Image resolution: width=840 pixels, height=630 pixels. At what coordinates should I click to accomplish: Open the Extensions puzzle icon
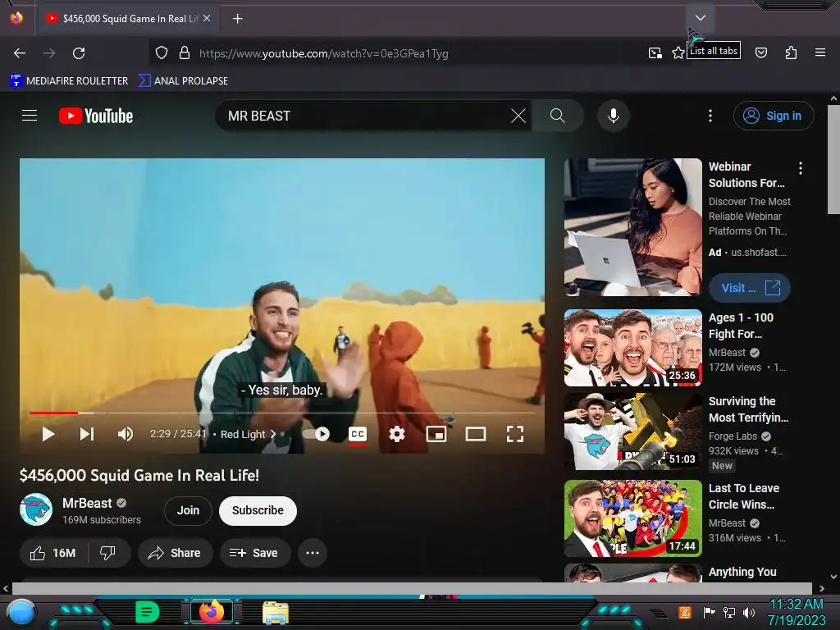pos(791,52)
